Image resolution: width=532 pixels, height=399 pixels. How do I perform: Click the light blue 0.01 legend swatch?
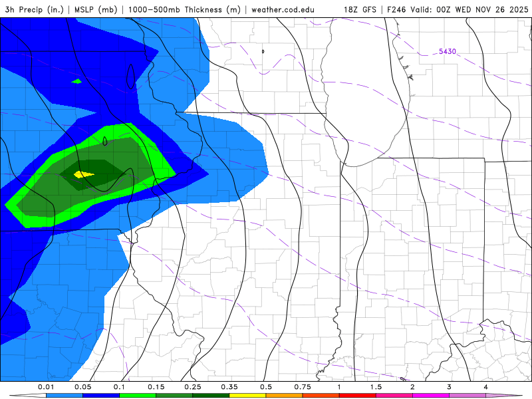click(64, 396)
